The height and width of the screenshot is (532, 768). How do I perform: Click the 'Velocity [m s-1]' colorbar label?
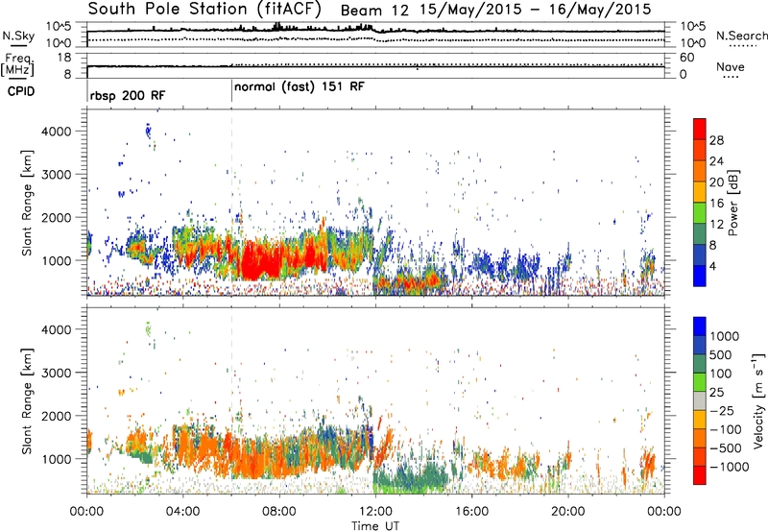[758, 401]
